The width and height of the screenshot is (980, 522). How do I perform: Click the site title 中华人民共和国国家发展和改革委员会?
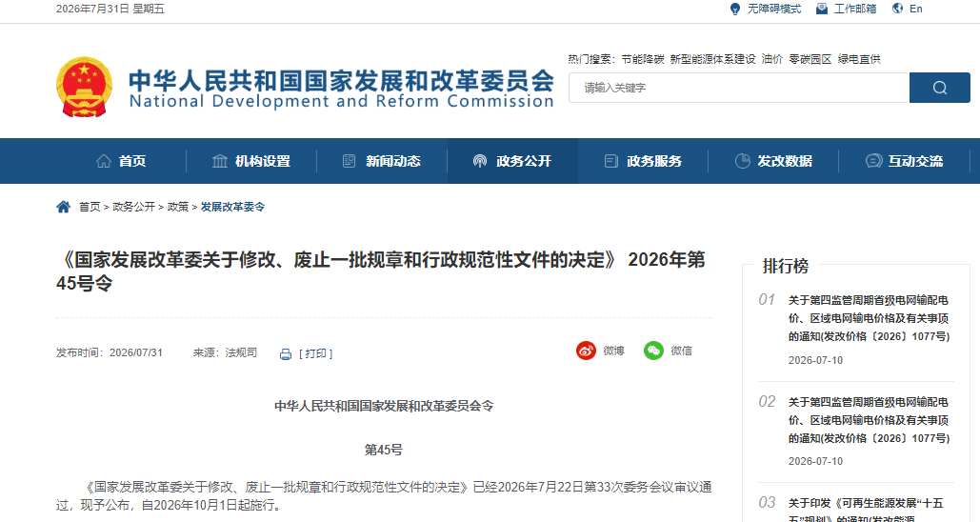pos(341,81)
